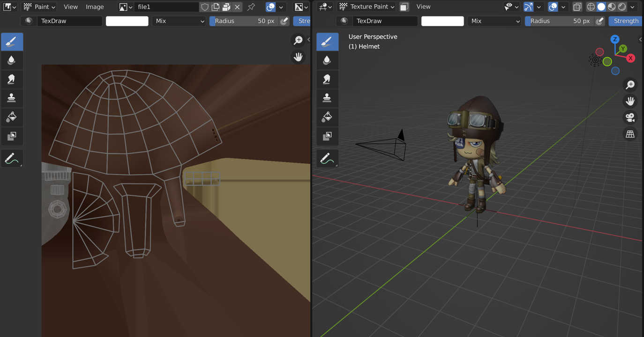Select the Soften tool in the image editor
This screenshot has width=644, height=337.
click(12, 60)
